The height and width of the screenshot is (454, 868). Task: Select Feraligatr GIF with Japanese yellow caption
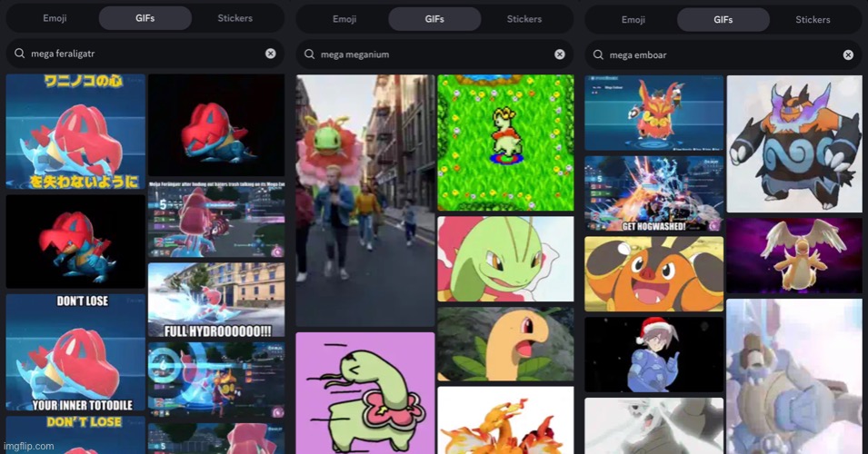click(x=75, y=132)
